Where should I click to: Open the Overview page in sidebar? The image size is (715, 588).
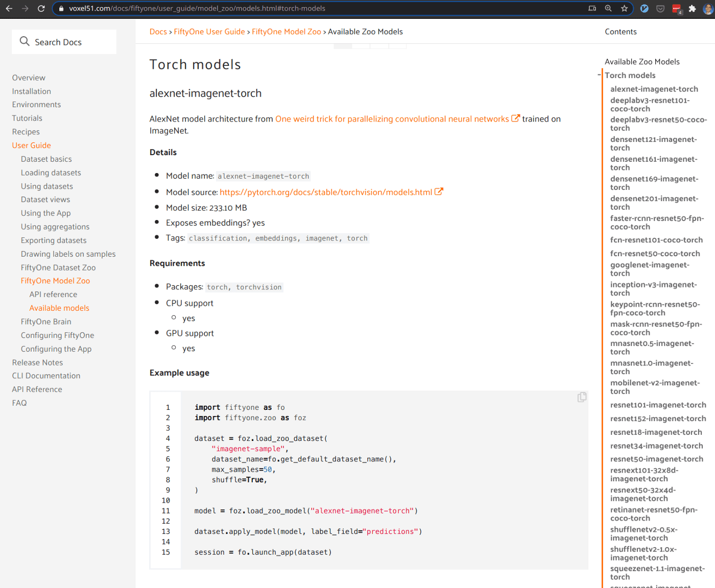tap(29, 78)
